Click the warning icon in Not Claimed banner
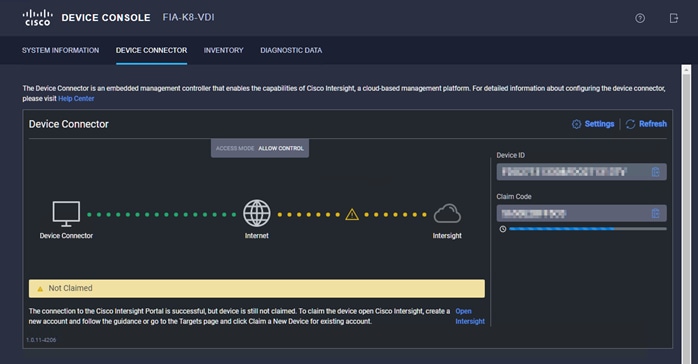This screenshot has height=364, width=698. tap(40, 289)
